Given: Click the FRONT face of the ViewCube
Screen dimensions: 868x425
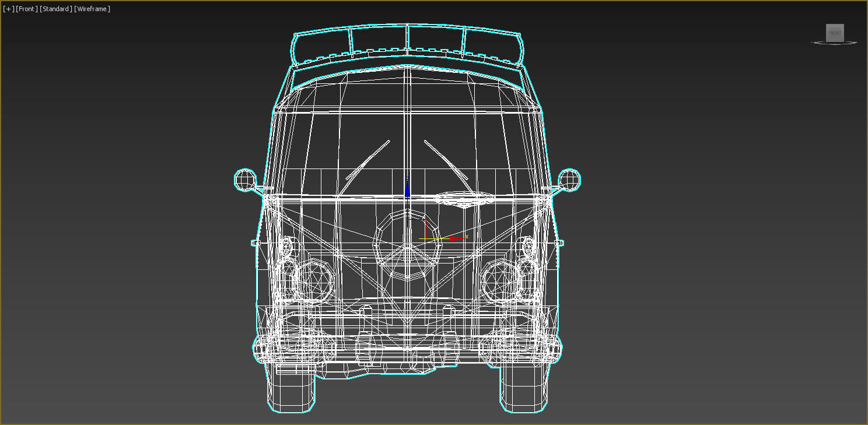Looking at the screenshot, I should coord(835,33).
